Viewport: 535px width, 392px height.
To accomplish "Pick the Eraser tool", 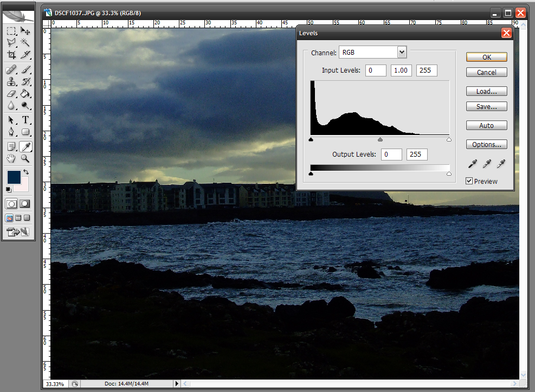I will [11, 93].
